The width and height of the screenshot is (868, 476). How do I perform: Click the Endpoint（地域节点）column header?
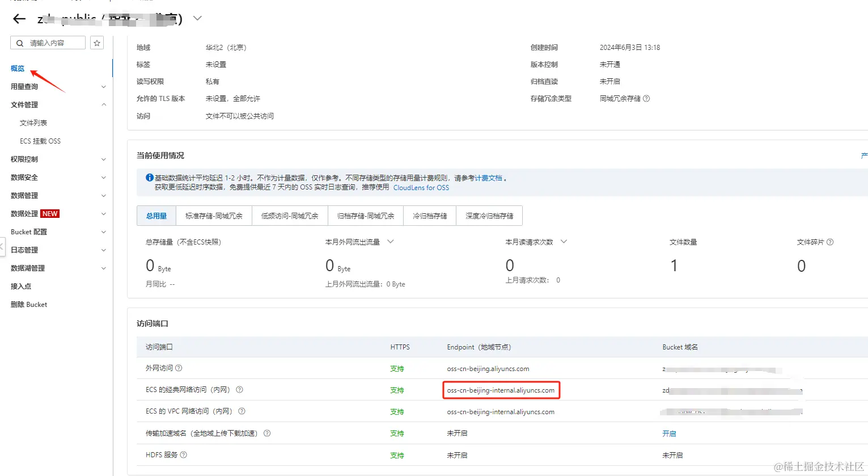479,347
